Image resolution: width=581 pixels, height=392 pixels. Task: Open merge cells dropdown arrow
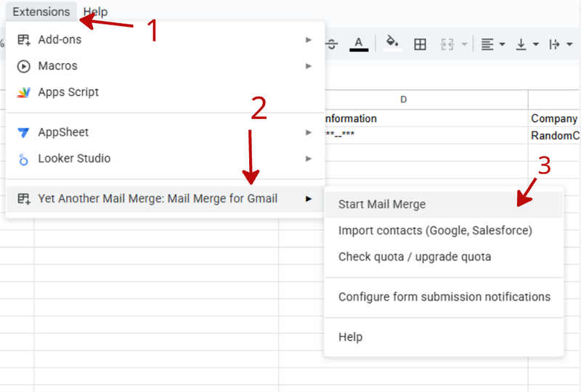[464, 44]
